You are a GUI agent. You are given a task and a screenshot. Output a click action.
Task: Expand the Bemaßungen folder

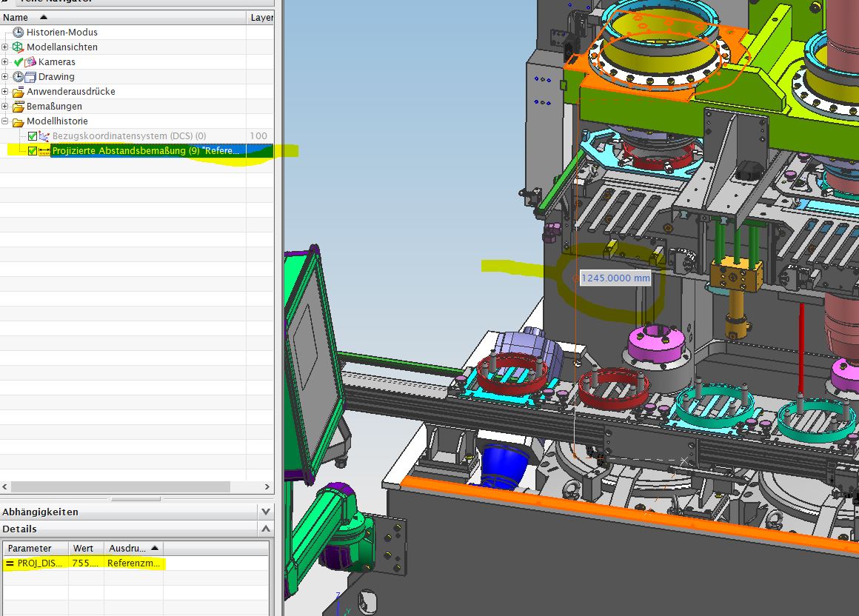[x=5, y=106]
